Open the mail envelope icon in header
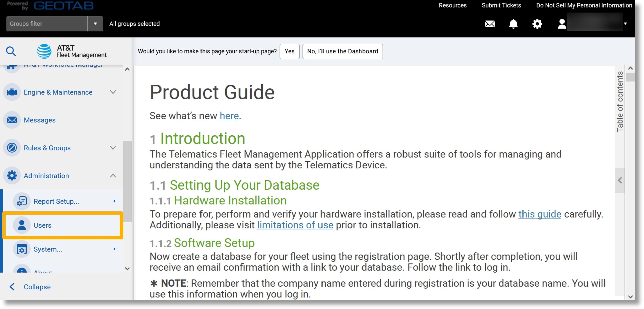Screen dimensions: 644x309 489,24
